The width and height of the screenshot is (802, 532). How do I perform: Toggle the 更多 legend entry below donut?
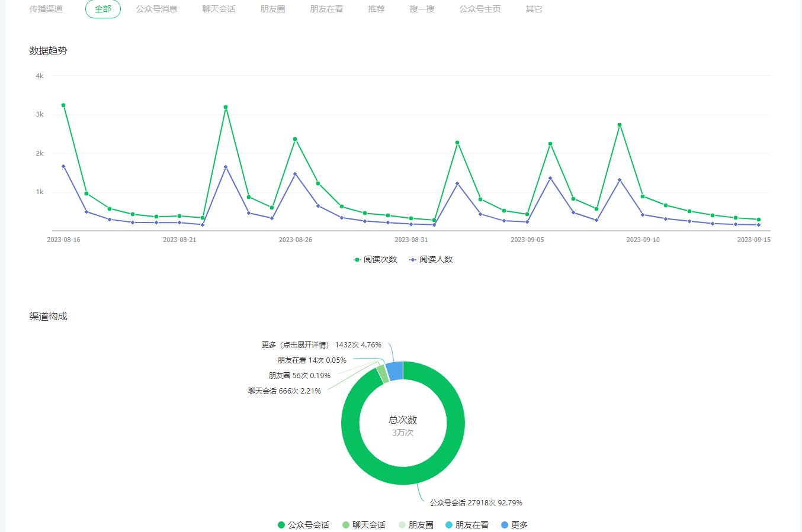click(514, 525)
